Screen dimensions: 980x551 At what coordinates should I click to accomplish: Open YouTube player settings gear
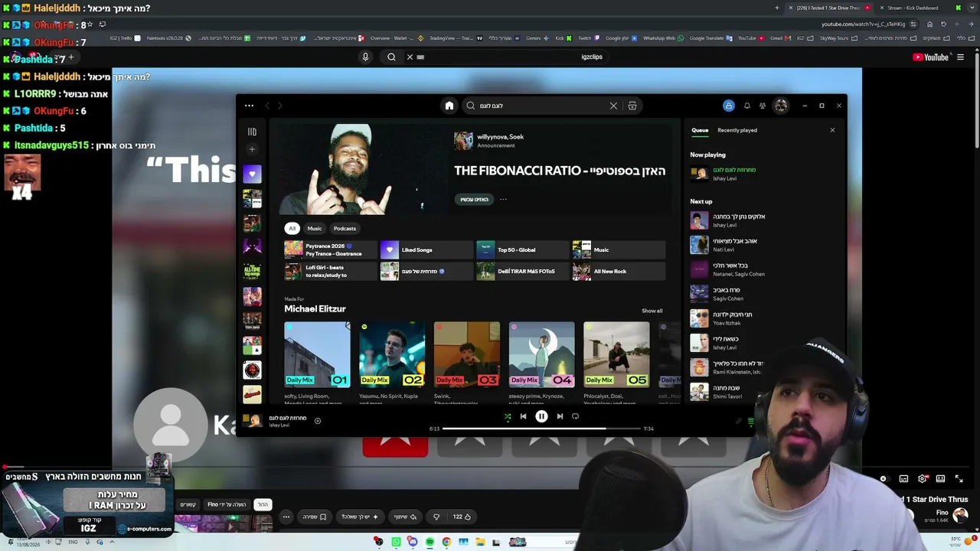pyautogui.click(x=923, y=478)
